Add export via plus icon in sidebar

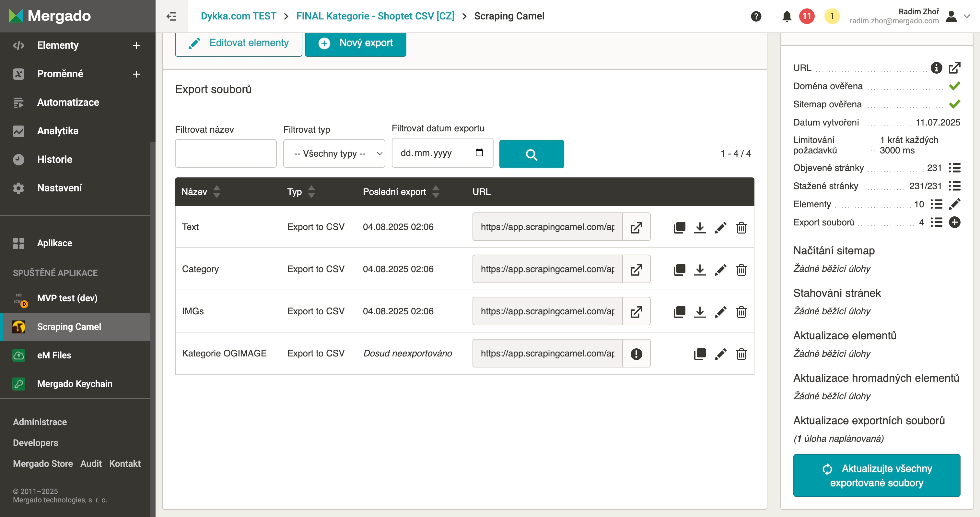point(954,222)
